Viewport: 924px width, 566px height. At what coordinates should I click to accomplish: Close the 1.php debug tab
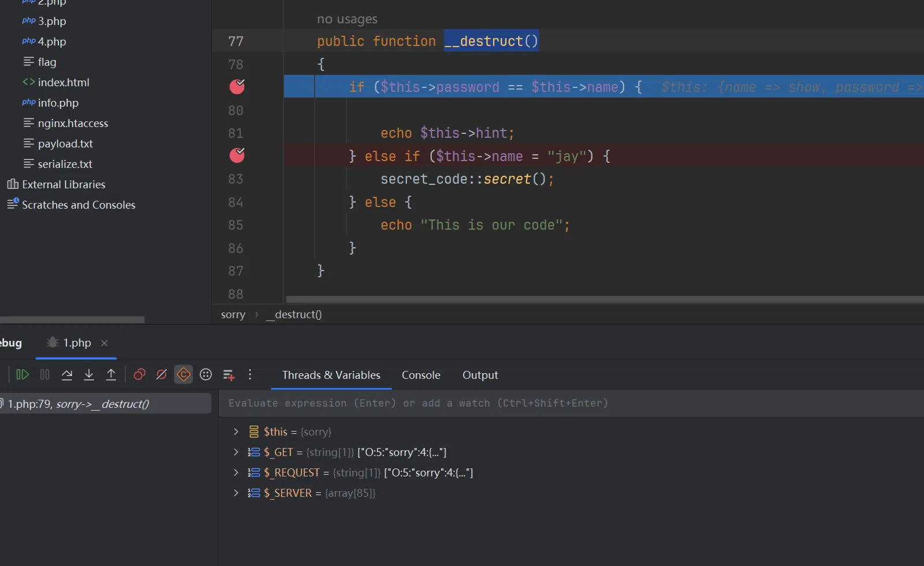105,343
